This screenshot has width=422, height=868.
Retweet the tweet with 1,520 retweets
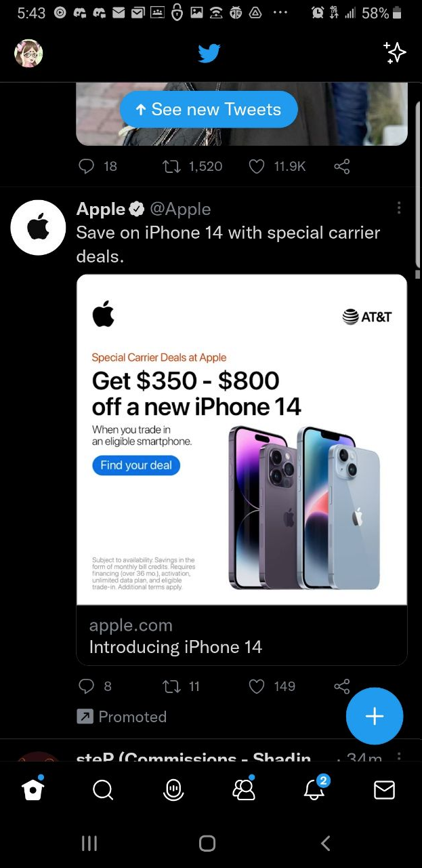171,166
